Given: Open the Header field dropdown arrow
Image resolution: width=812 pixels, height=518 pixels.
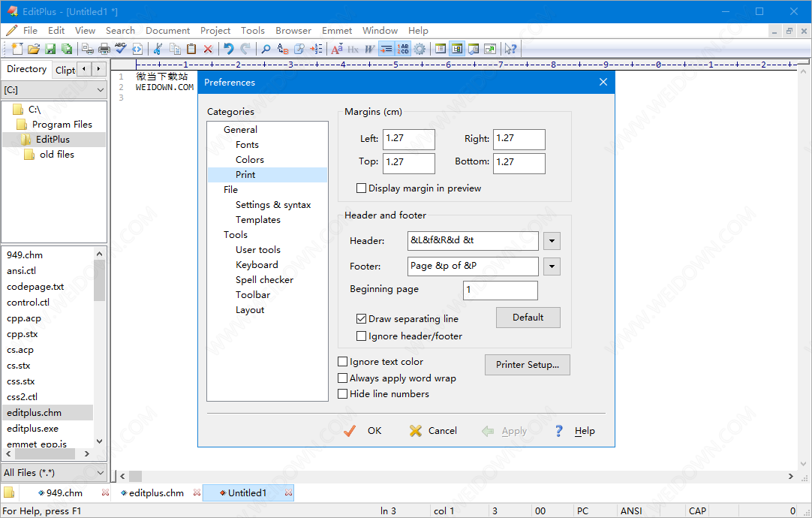Looking at the screenshot, I should click(552, 241).
